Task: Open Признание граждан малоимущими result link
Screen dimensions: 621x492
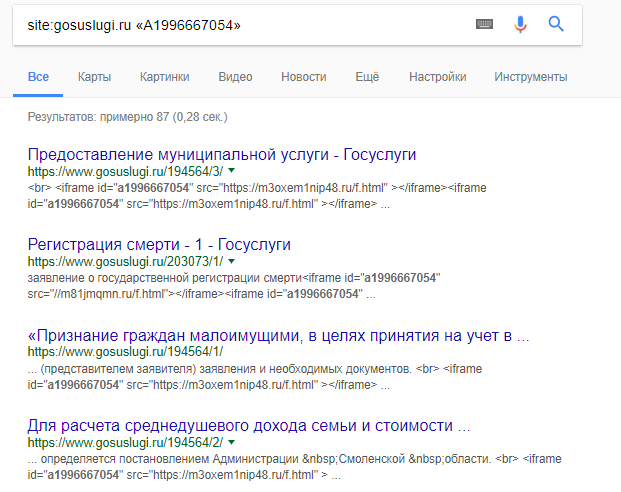Action: coord(278,335)
